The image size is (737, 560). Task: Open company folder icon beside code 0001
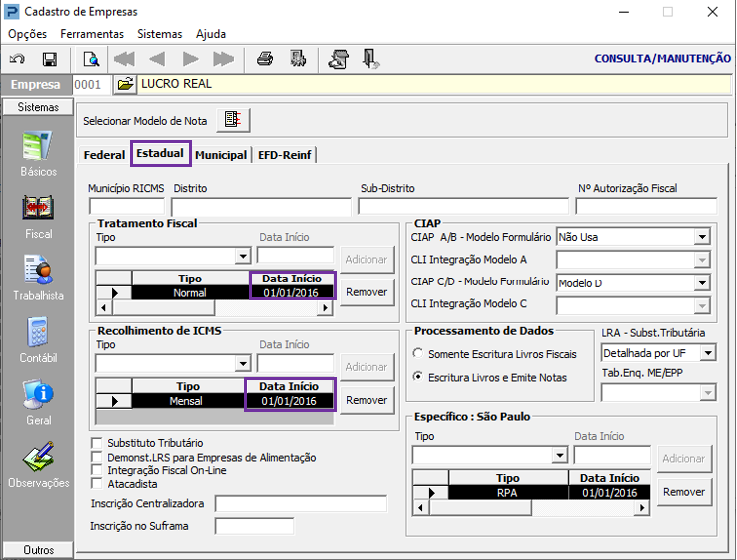pyautogui.click(x=125, y=85)
